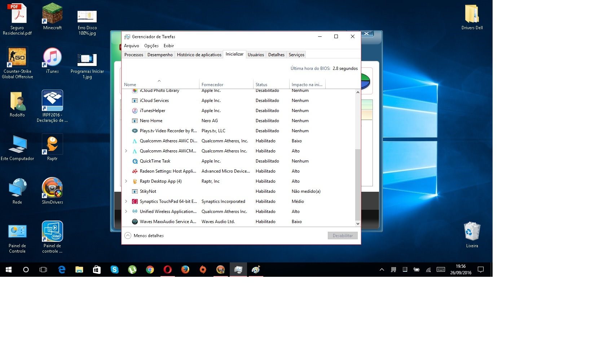Expand Raptr Desktop App (4) group

(x=126, y=181)
